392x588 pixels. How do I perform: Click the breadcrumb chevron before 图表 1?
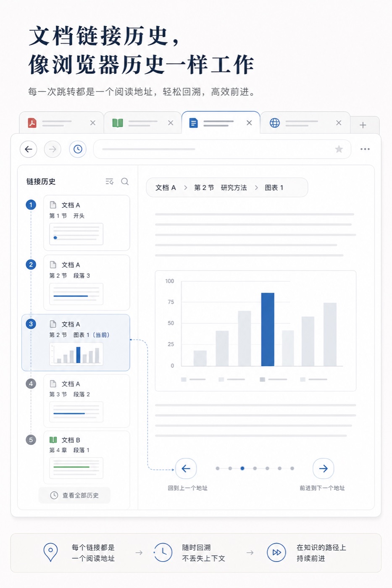pos(256,188)
